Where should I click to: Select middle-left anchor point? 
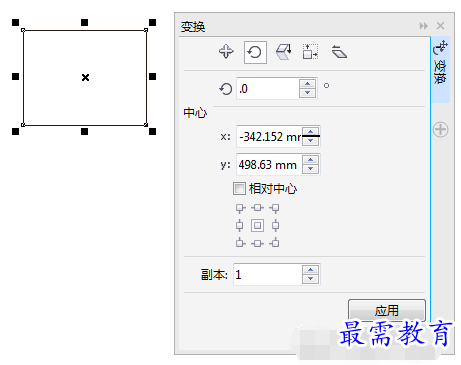(x=239, y=226)
